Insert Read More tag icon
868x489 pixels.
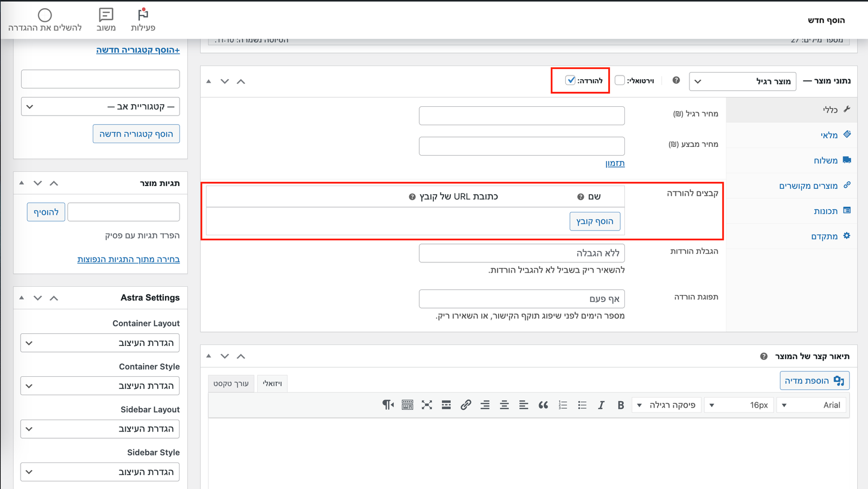point(446,405)
